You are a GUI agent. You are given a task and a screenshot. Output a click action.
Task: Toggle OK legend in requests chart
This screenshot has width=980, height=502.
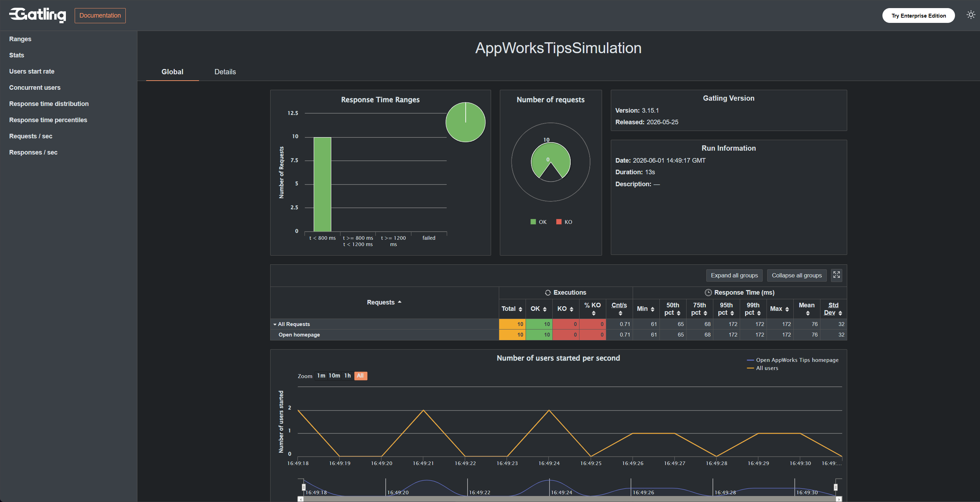point(538,222)
